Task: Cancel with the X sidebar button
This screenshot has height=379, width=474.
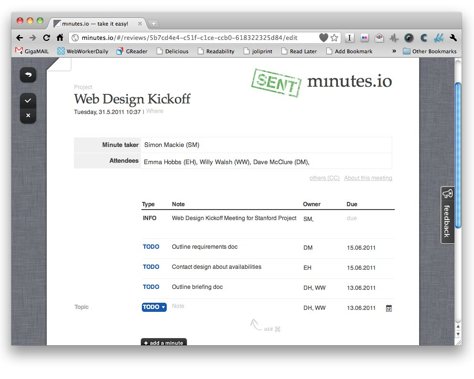Action: (x=28, y=115)
